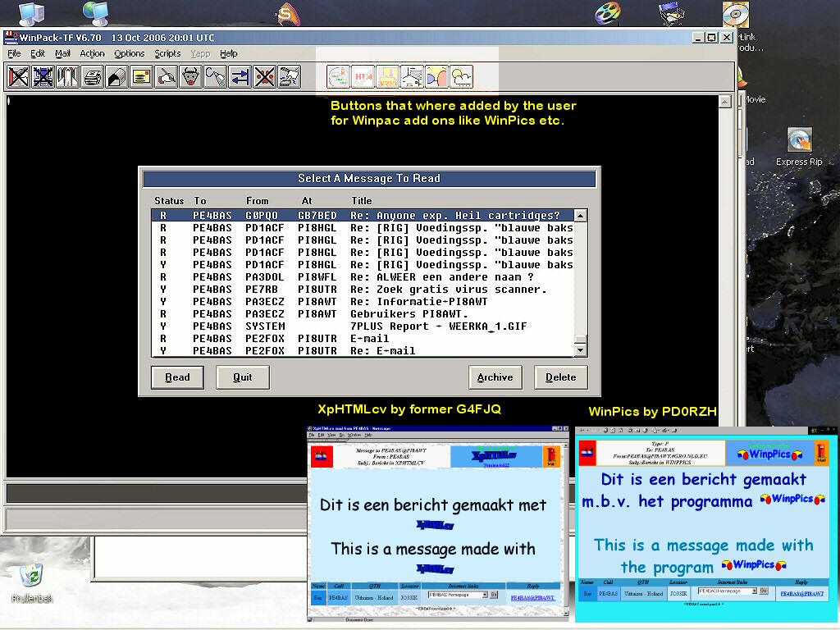Click the space shuttle toolbar icon
The image size is (840, 630).
tap(67, 77)
